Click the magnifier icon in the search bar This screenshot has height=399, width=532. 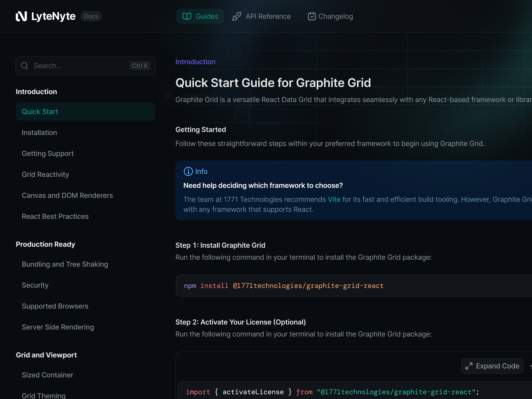tap(25, 65)
